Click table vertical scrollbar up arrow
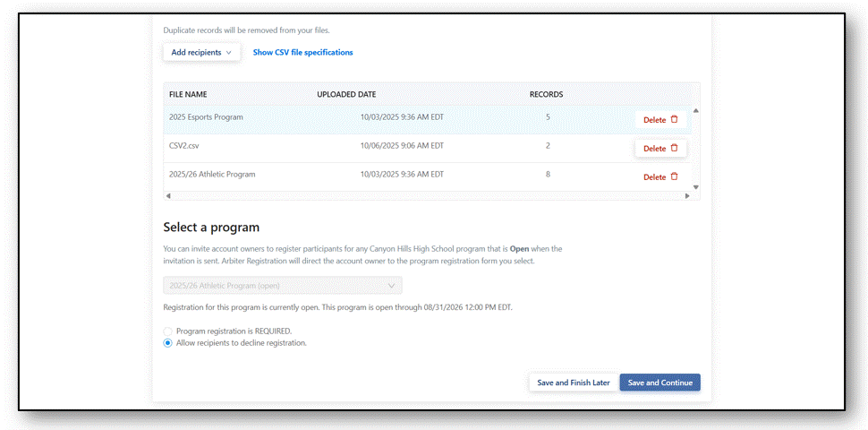 click(x=696, y=110)
